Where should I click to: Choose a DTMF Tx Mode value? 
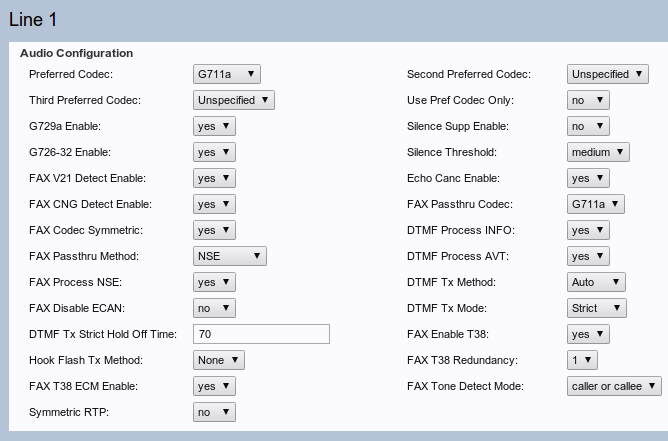[596, 308]
